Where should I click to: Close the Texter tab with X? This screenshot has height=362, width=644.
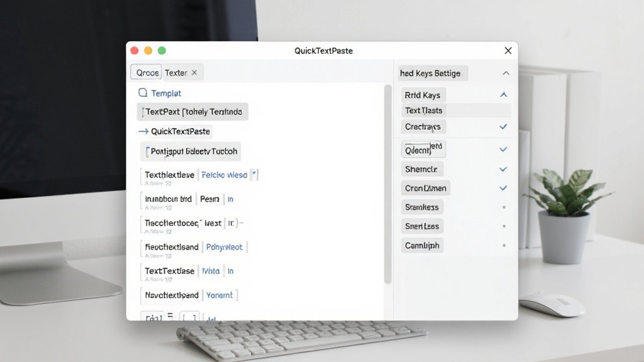click(194, 73)
